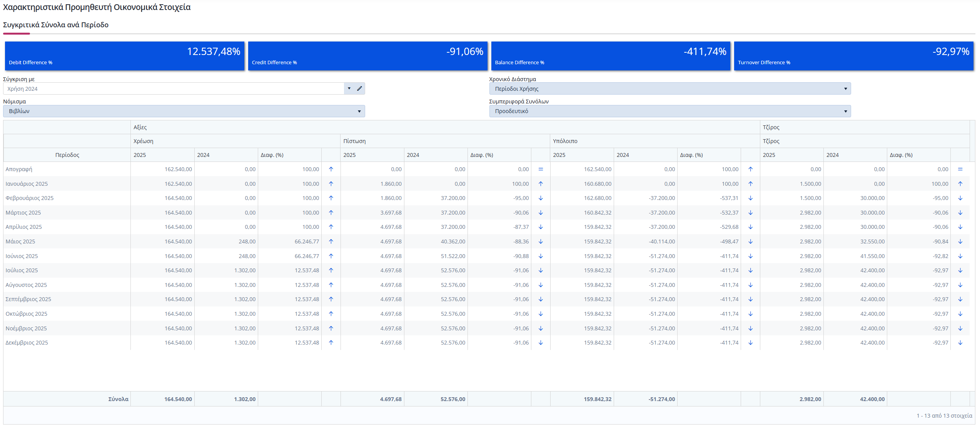
Task: Click the turnover up arrow in Ιανουάριος 2025 row
Action: (960, 184)
